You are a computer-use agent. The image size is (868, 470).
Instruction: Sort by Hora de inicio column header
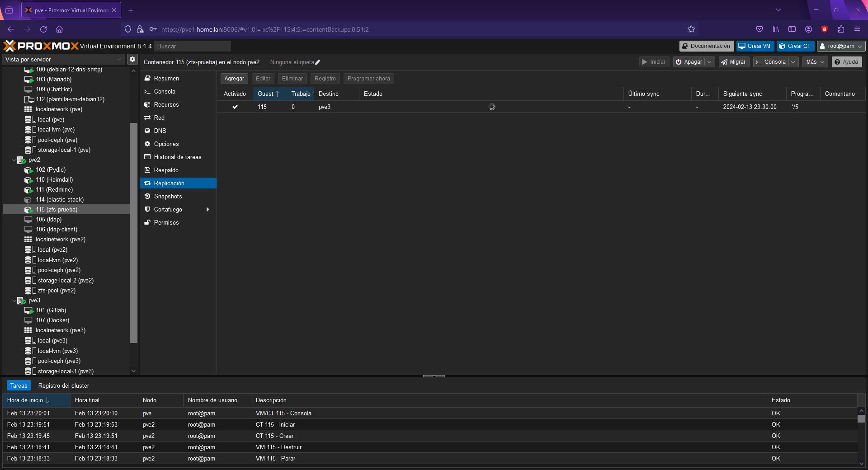(36, 400)
